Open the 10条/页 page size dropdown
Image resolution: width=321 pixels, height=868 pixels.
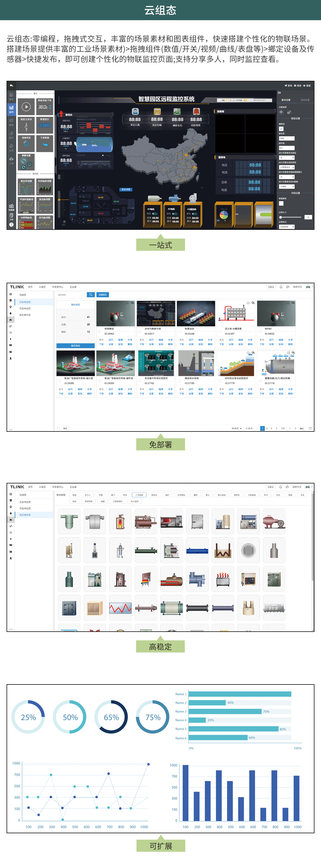236,428
